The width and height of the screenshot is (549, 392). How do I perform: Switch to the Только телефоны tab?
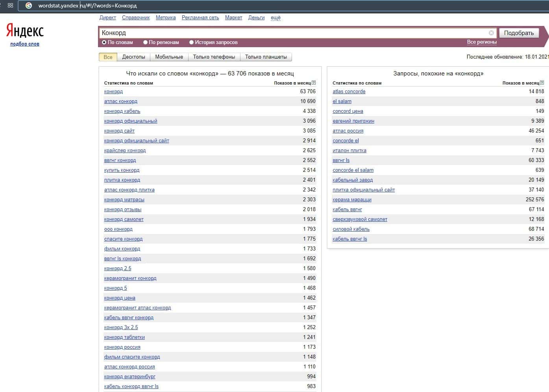[214, 57]
